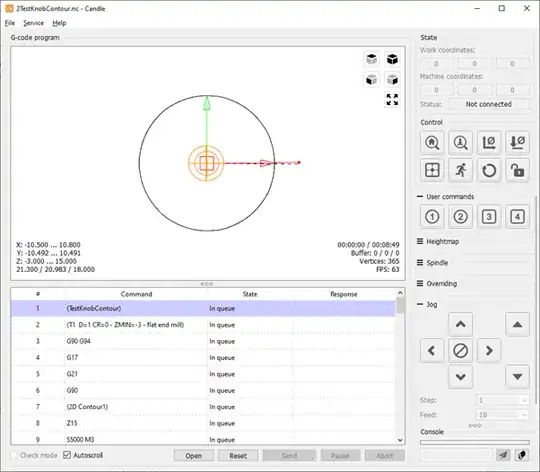Click the Status 'Not connected' field
The width and height of the screenshot is (540, 472).
tap(489, 104)
